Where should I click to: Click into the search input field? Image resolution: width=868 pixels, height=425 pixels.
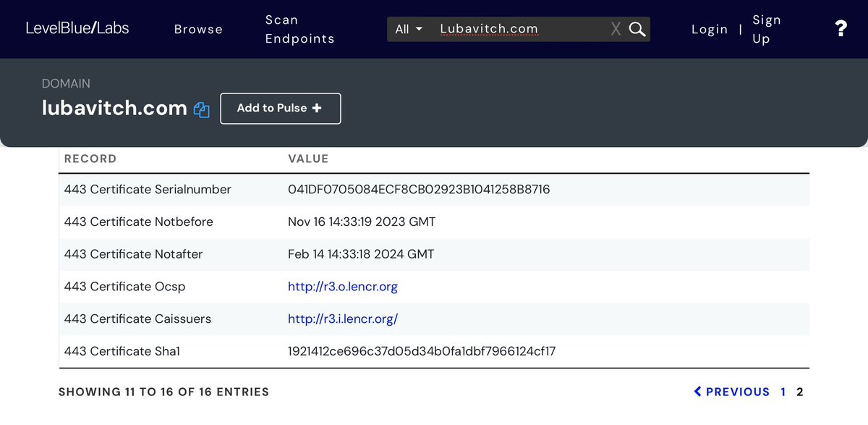coord(521,29)
